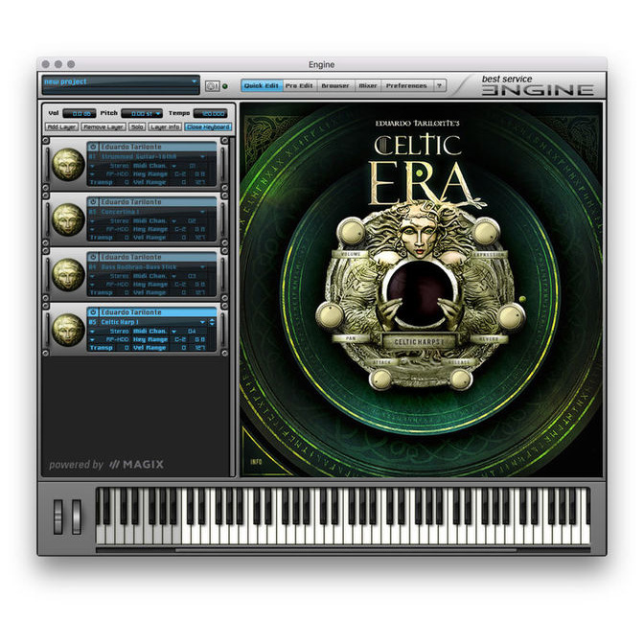
Task: Adjust the Release knob on the medallion
Action: (x=460, y=379)
